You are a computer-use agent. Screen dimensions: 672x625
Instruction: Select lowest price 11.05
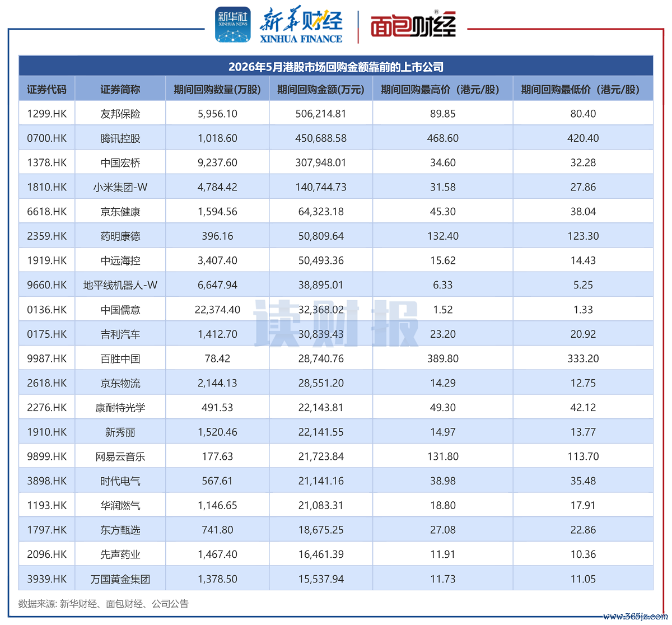pyautogui.click(x=583, y=579)
